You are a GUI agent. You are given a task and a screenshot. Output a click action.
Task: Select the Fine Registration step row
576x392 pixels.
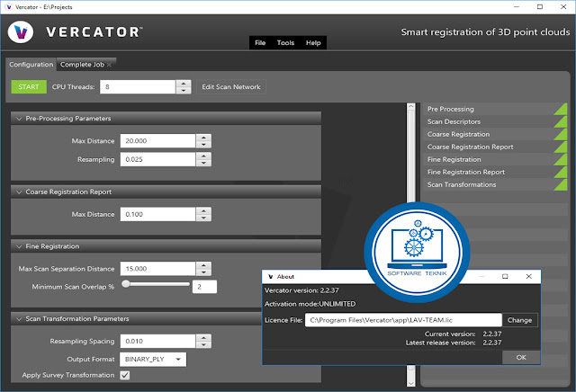click(494, 159)
